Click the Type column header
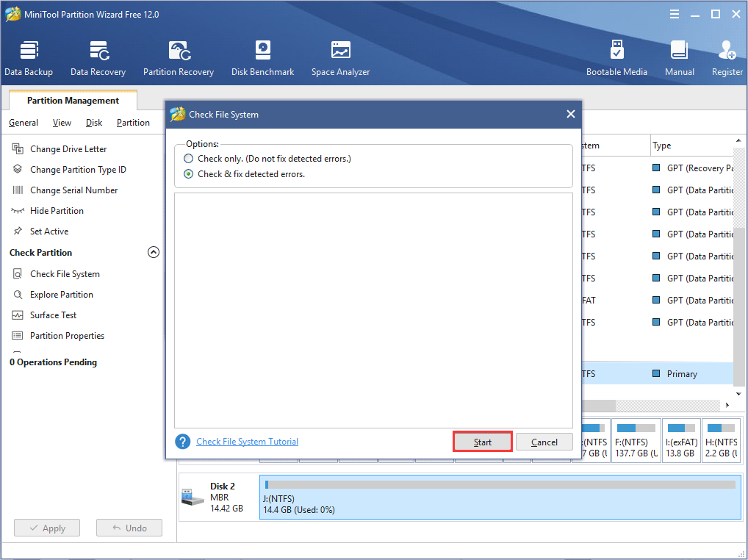748x560 pixels. click(x=691, y=146)
